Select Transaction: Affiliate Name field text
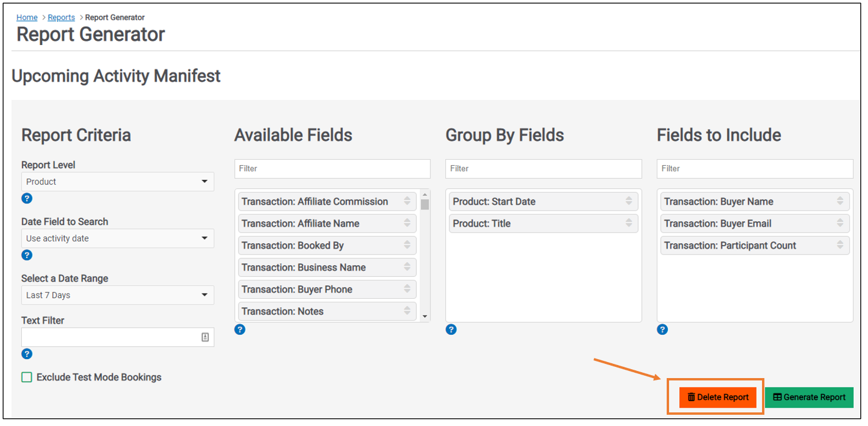This screenshot has width=868, height=426. click(300, 223)
